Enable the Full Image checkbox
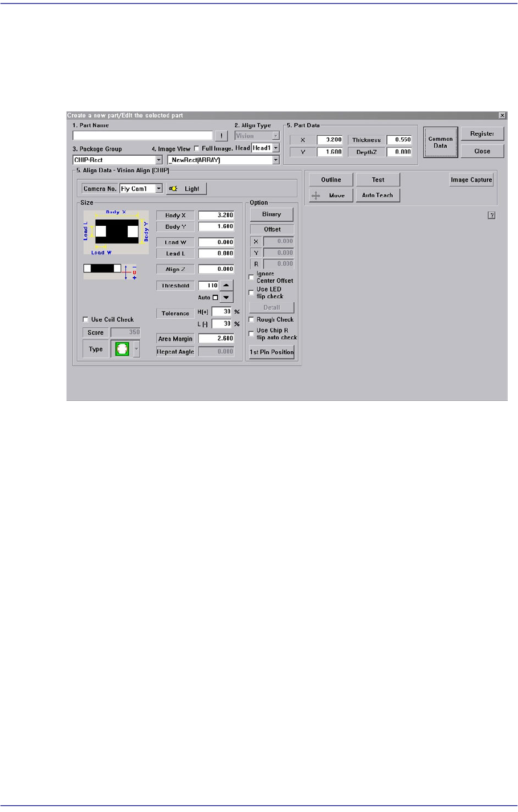Image resolution: width=518 pixels, height=812 pixels. 197,148
